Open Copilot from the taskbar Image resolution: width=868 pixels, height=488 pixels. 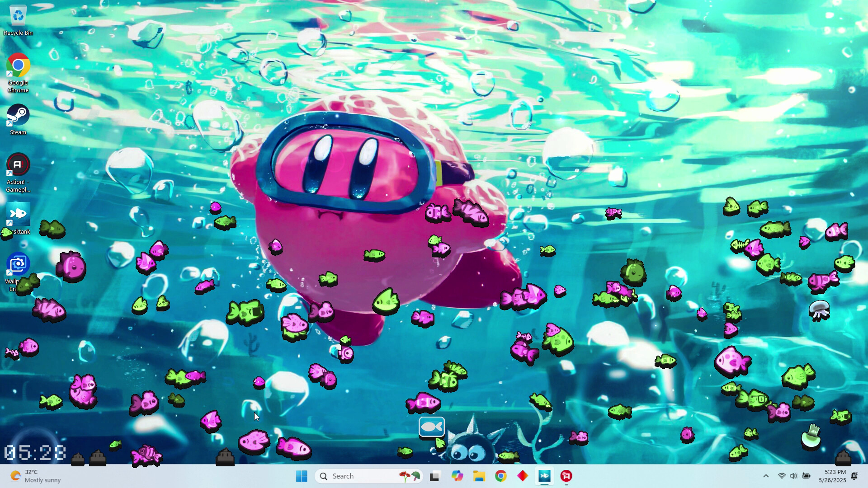tap(458, 476)
